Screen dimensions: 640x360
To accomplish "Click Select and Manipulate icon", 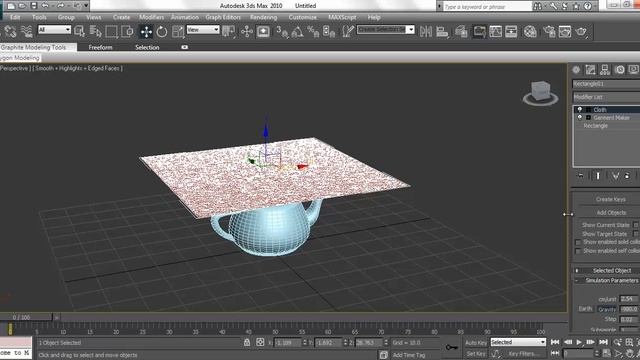I will coord(247,31).
